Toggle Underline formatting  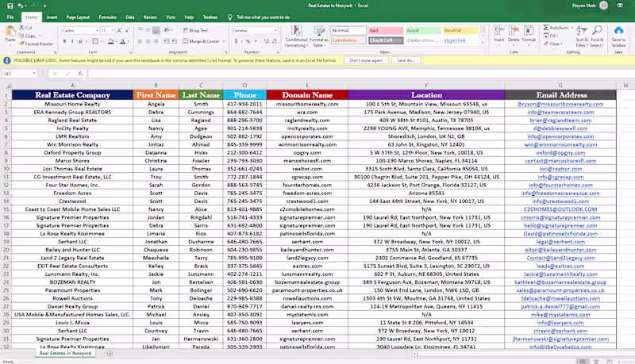[x=80, y=41]
